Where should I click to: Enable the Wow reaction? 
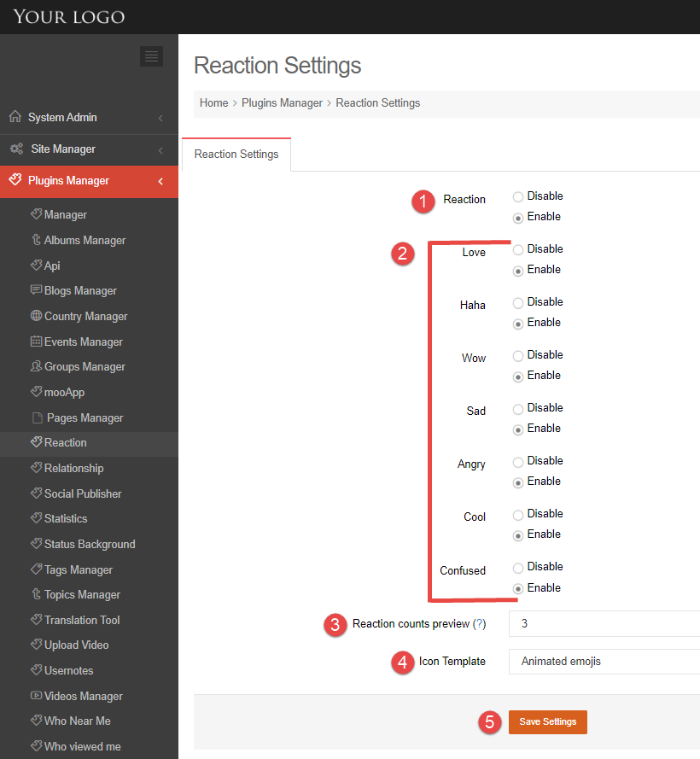coord(518,377)
